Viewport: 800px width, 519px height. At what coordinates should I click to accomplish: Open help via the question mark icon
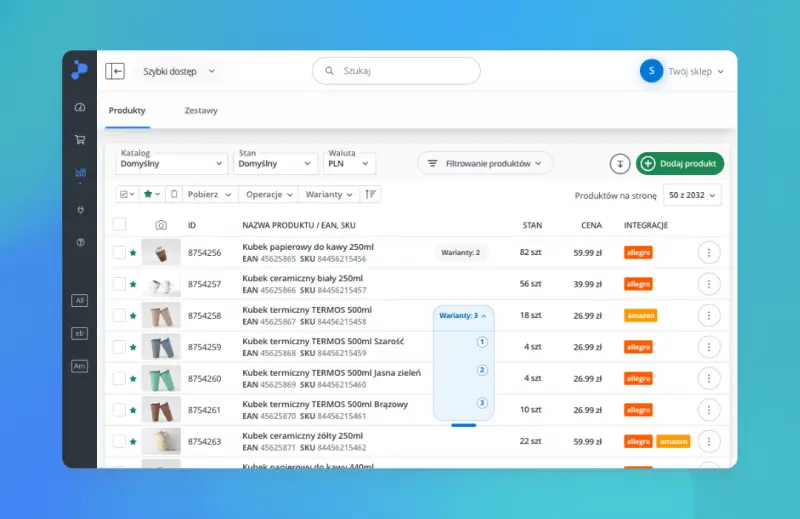click(x=80, y=243)
